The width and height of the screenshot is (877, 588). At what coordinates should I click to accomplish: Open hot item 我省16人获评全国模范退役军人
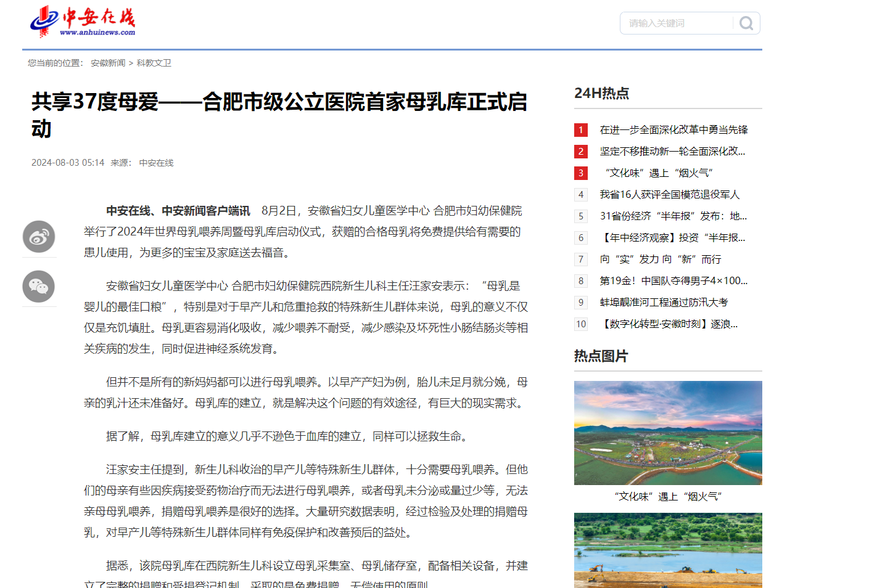(669, 194)
